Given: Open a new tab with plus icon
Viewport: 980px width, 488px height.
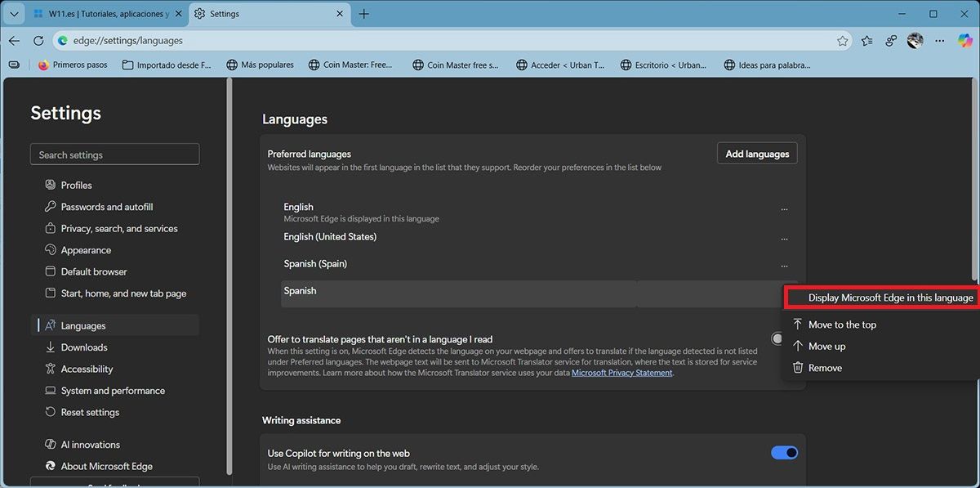Looking at the screenshot, I should click(x=364, y=14).
